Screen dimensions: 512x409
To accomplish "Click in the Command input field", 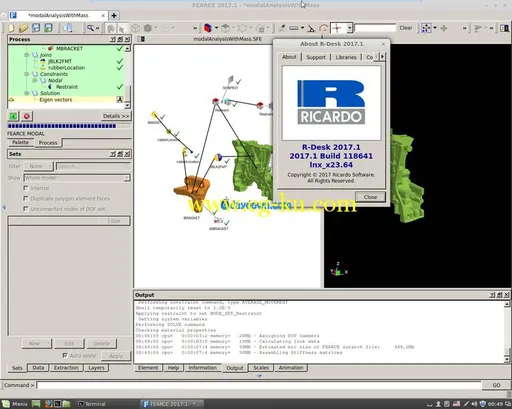I will coord(259,385).
